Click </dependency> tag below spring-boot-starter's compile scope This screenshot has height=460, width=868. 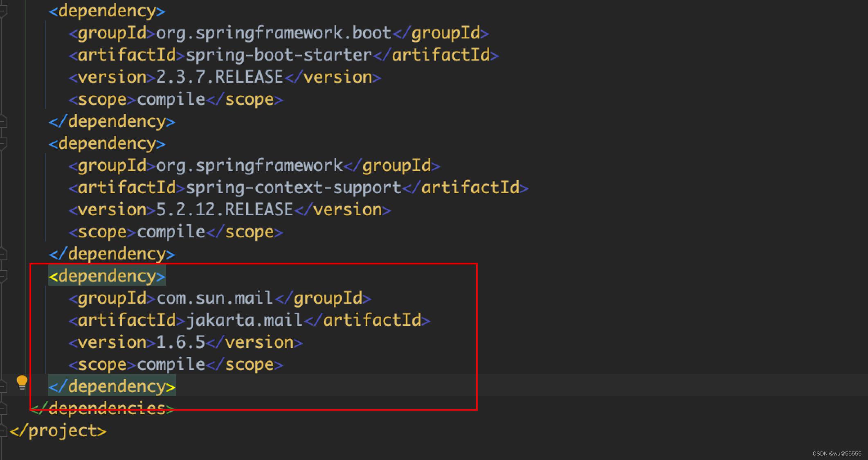112,122
